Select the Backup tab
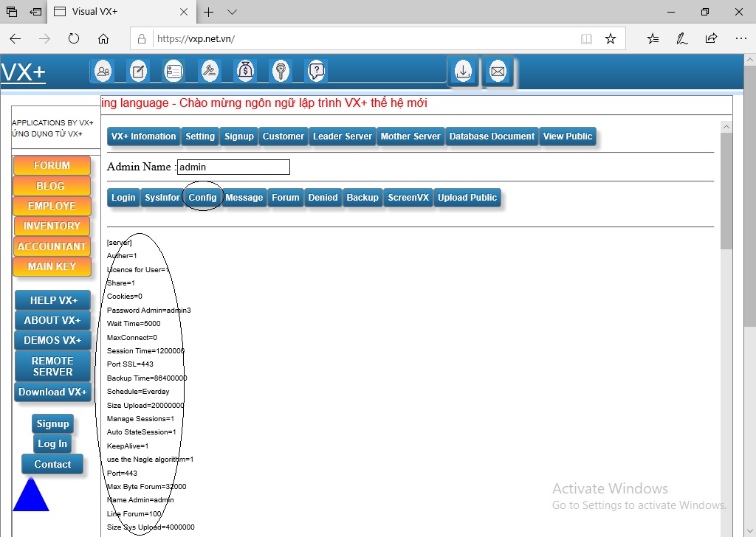This screenshot has height=537, width=756. 362,198
